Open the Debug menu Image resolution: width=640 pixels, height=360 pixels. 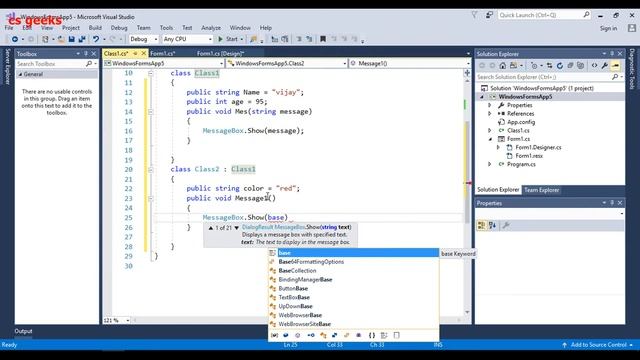tap(119, 28)
